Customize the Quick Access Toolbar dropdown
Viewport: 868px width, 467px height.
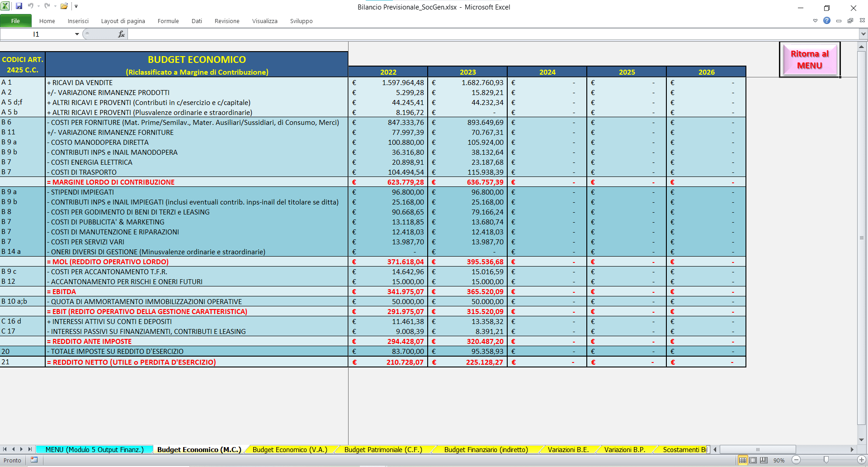coord(76,6)
